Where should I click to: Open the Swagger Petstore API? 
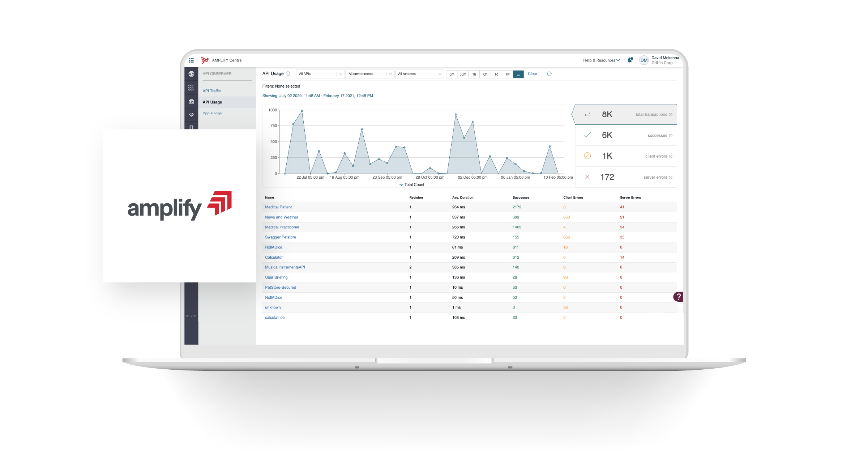point(281,237)
